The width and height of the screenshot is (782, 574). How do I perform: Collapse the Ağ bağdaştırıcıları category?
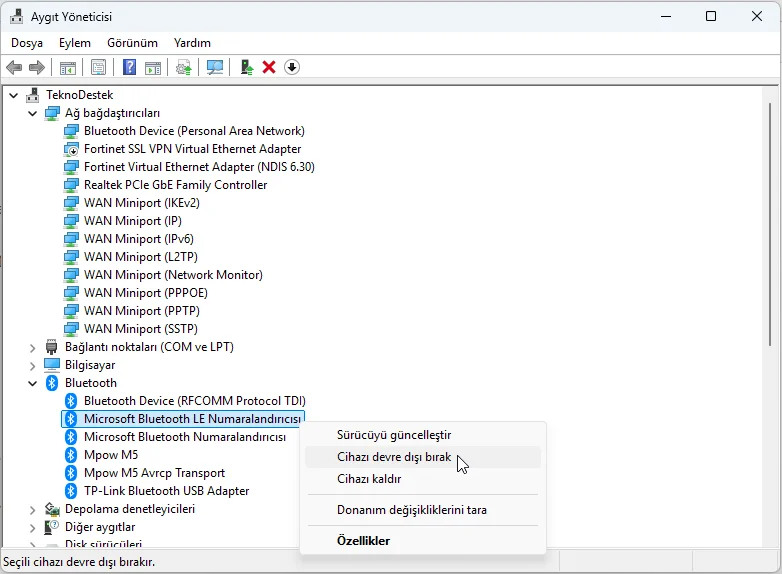pyautogui.click(x=32, y=113)
